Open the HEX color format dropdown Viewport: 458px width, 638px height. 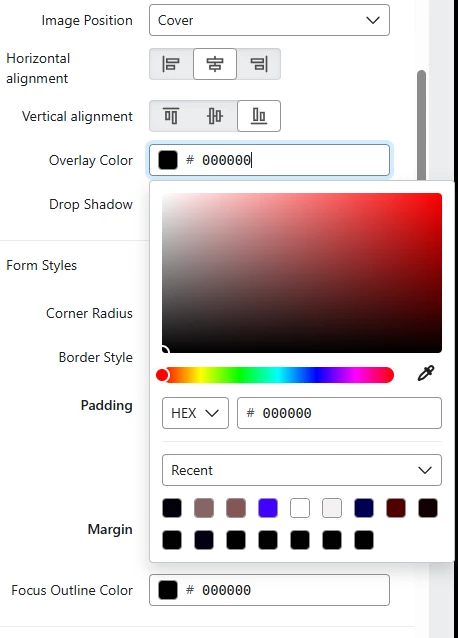(x=195, y=413)
